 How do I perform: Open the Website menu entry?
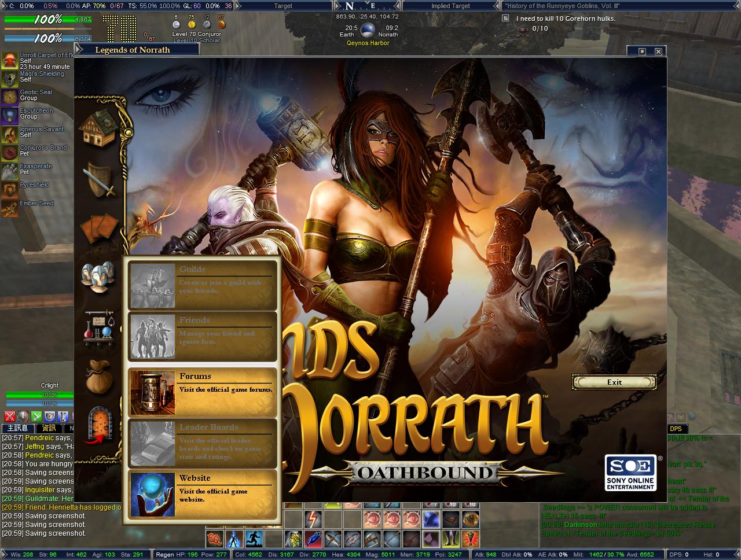point(202,494)
